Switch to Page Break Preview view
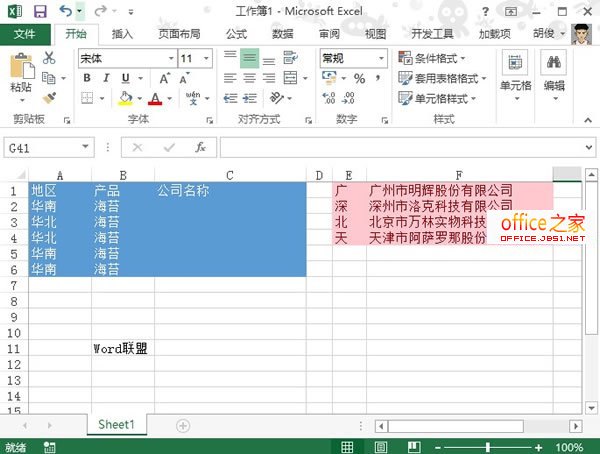The width and height of the screenshot is (600, 454). click(414, 447)
